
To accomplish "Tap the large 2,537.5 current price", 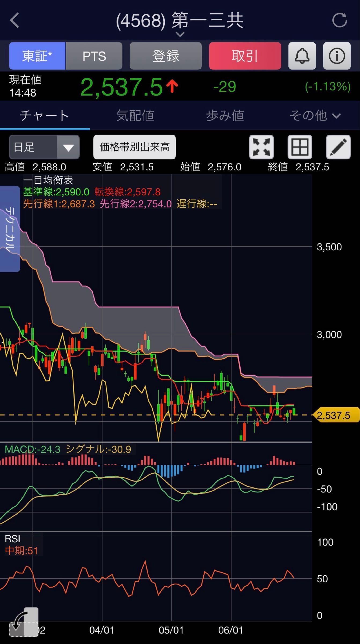I will pyautogui.click(x=122, y=87).
